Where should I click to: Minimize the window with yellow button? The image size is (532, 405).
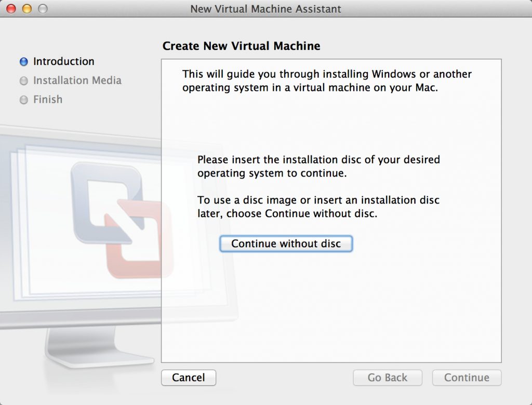tap(27, 8)
